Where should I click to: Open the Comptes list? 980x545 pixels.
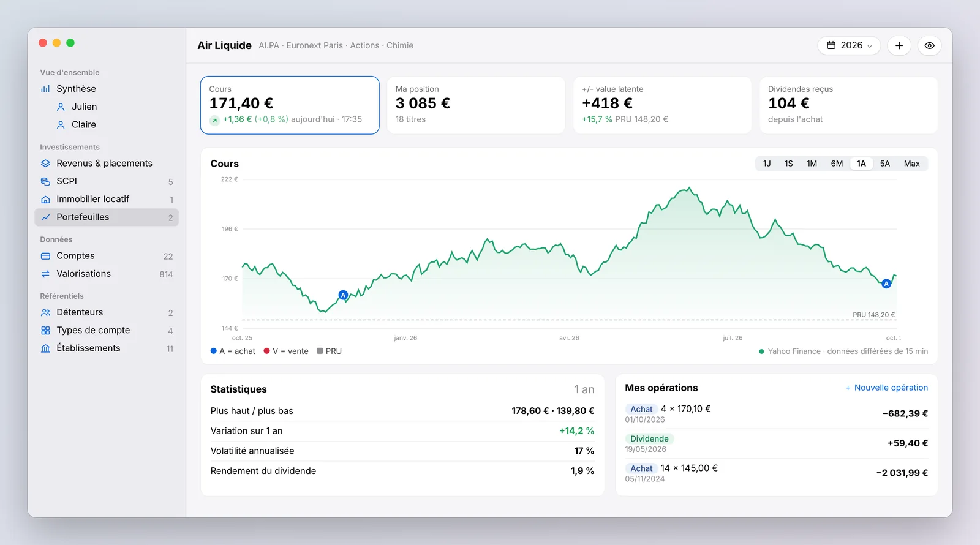(x=107, y=256)
